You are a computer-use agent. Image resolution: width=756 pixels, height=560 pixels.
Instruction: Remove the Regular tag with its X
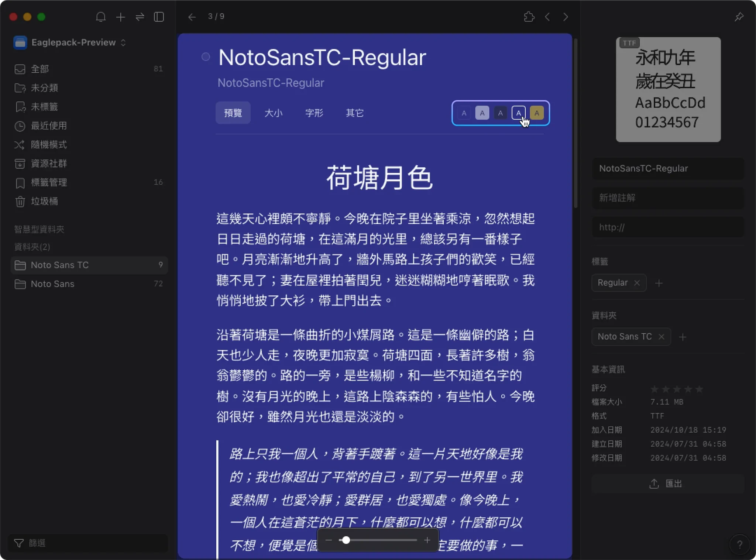637,283
